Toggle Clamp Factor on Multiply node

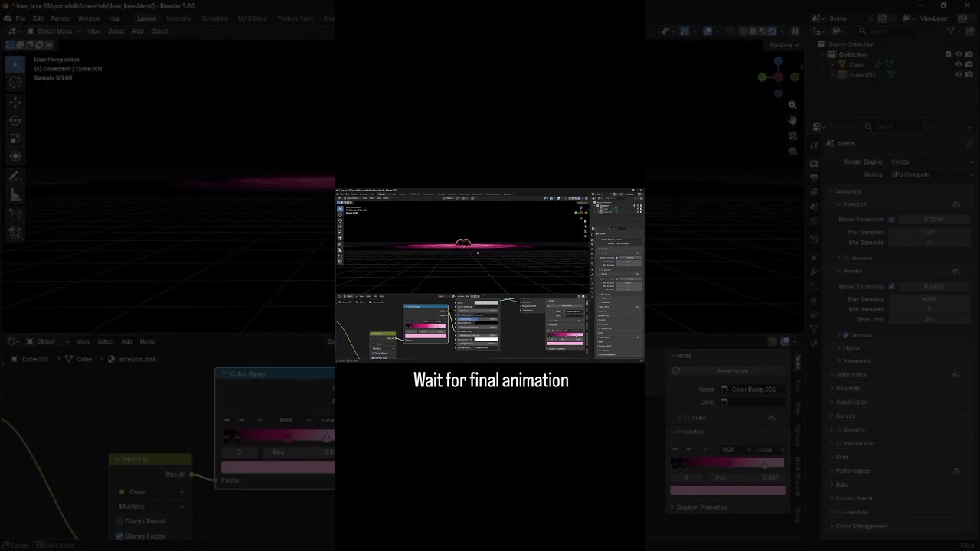[119, 536]
